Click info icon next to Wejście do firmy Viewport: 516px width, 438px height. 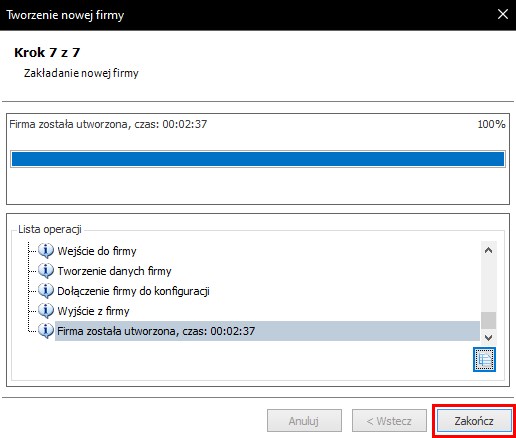[46, 251]
